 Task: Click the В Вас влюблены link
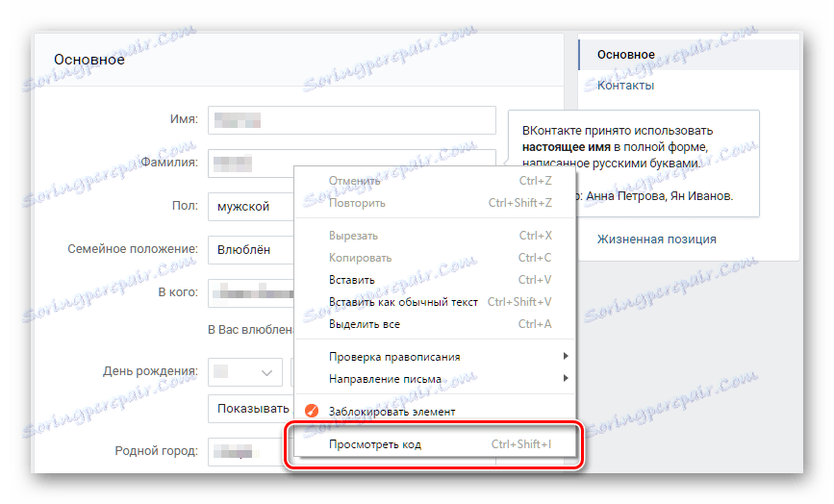coord(250,330)
